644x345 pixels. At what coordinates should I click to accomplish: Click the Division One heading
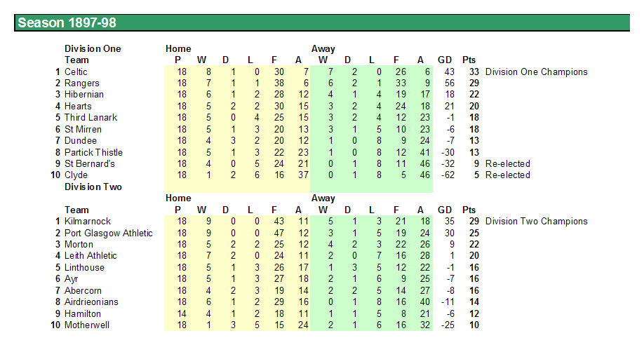pos(93,49)
